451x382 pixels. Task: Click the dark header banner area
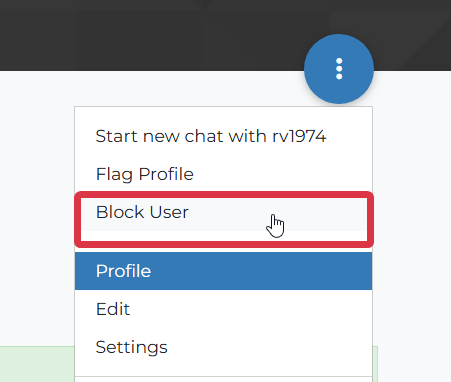pyautogui.click(x=150, y=33)
